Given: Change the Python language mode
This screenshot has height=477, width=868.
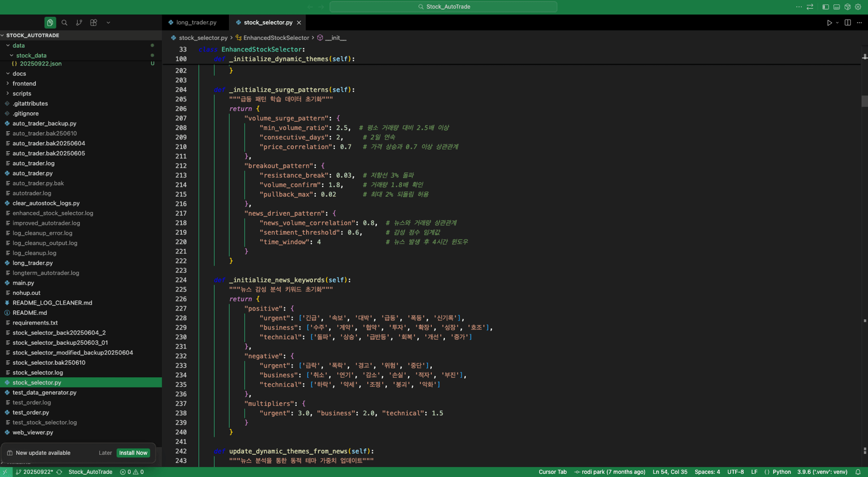Looking at the screenshot, I should pos(782,472).
